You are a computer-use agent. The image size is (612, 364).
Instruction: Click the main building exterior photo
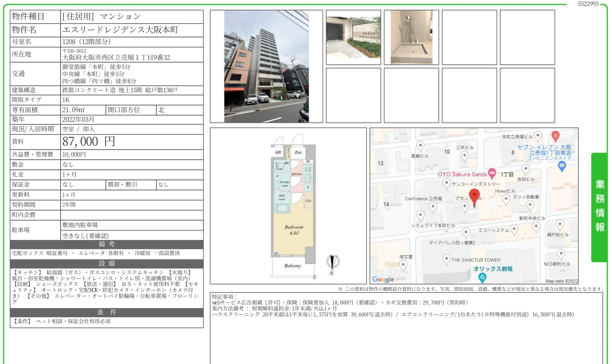[266, 66]
